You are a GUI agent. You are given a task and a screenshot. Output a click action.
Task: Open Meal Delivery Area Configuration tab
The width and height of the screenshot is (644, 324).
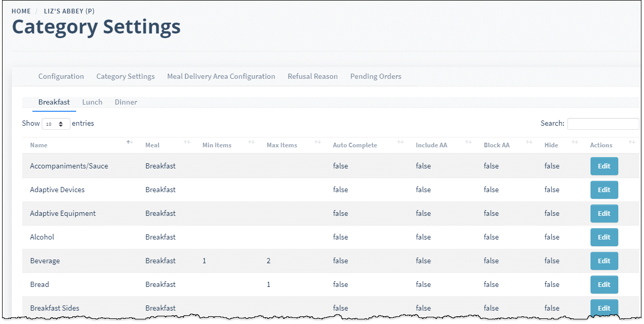pos(221,76)
